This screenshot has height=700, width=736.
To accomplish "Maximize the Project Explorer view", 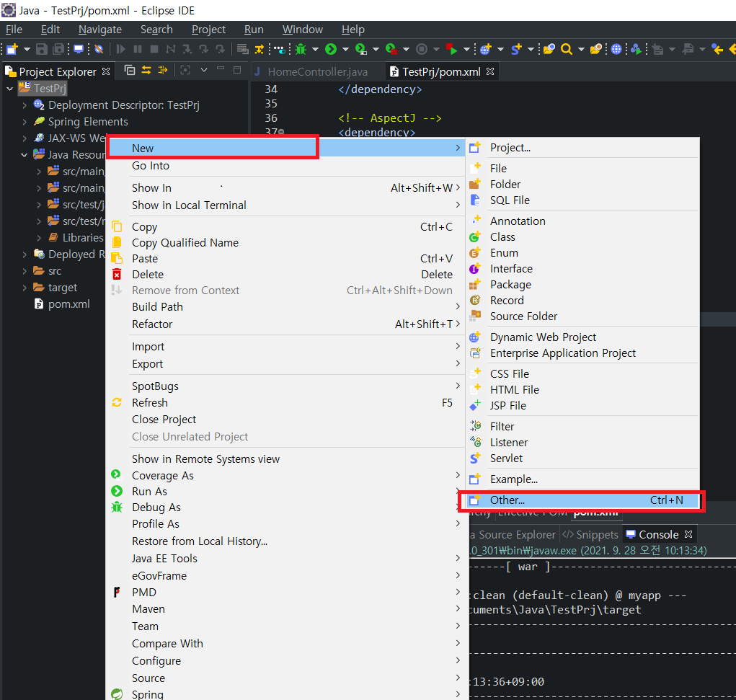I will (237, 70).
